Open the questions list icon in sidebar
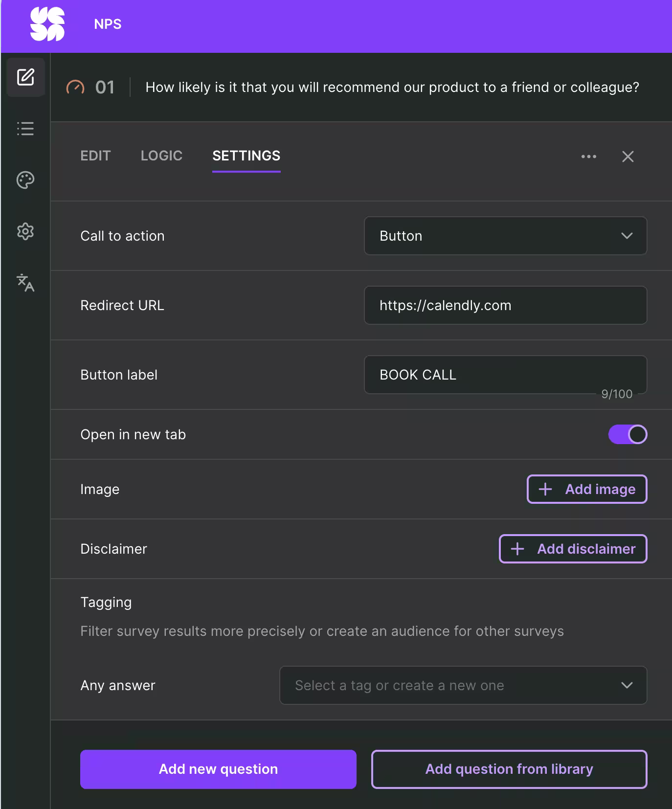 point(25,129)
